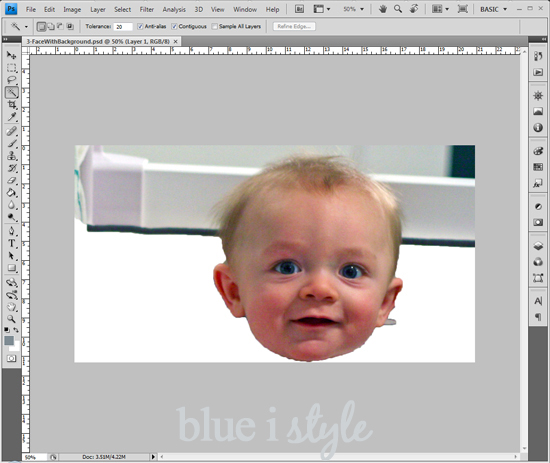The height and width of the screenshot is (463, 550).
Task: Open the BASIC workspace switcher dropdown
Action: pos(493,9)
